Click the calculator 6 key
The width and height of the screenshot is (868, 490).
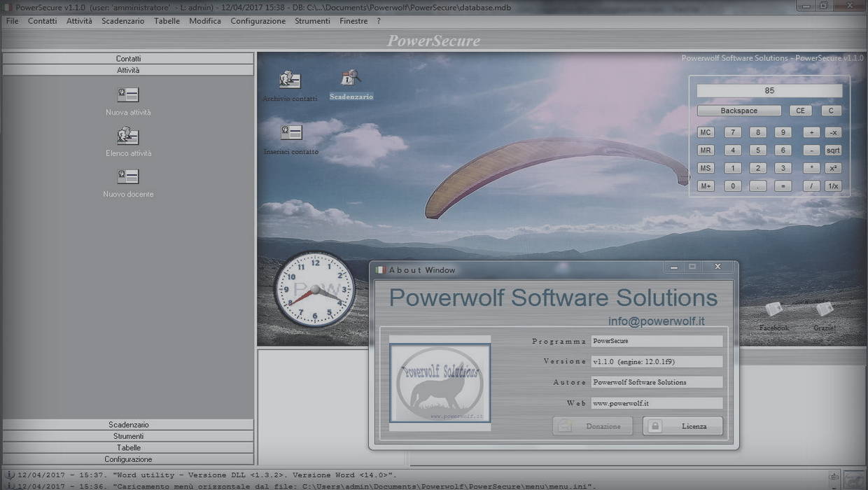tap(783, 150)
